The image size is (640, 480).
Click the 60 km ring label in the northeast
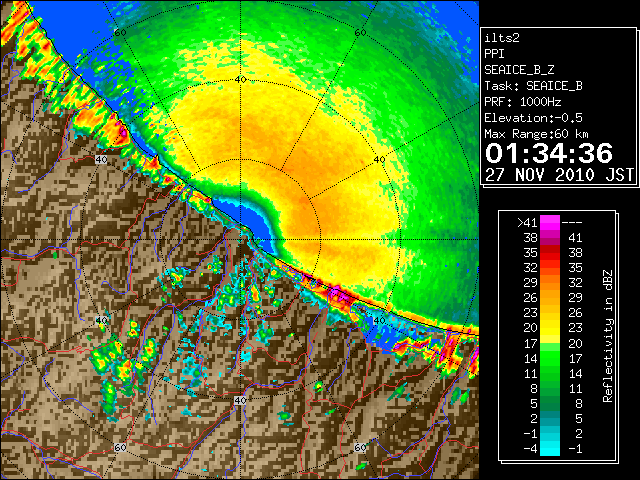[x=360, y=32]
